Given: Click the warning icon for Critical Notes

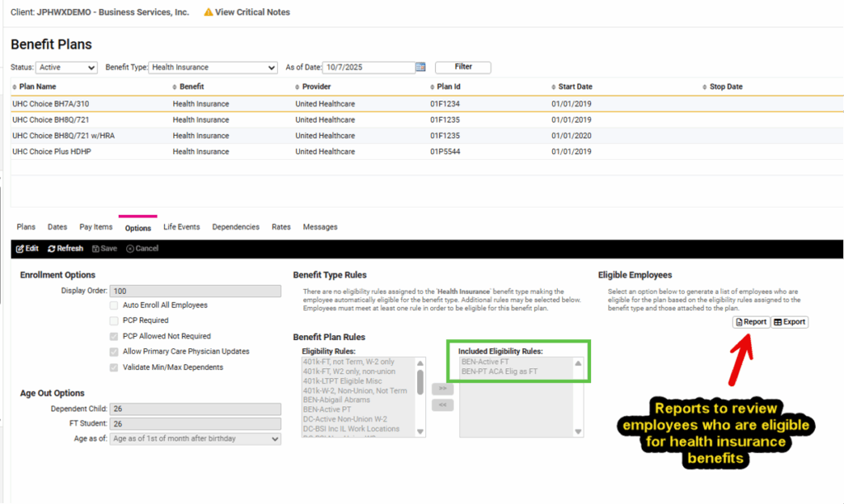Looking at the screenshot, I should click(209, 12).
